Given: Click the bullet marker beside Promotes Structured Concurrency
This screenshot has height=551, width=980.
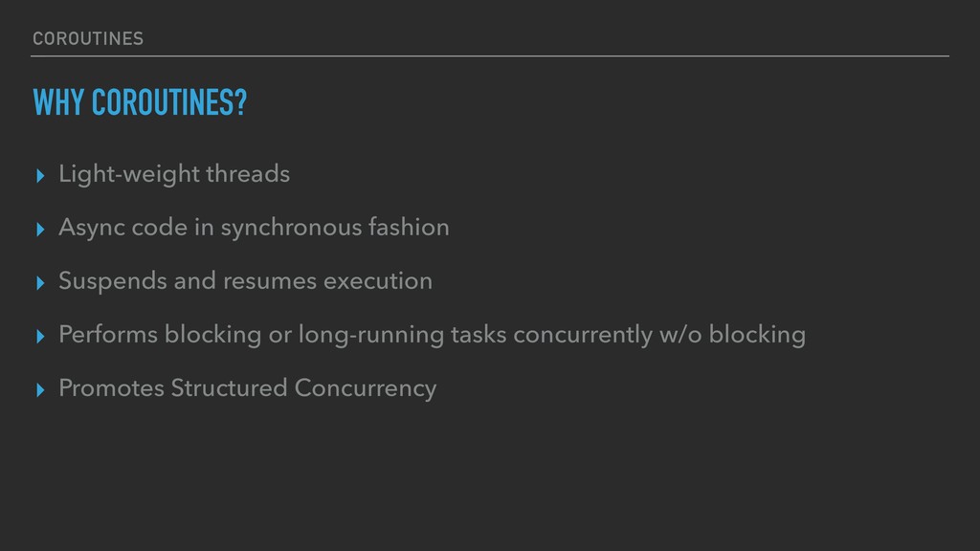Looking at the screenshot, I should coord(40,390).
